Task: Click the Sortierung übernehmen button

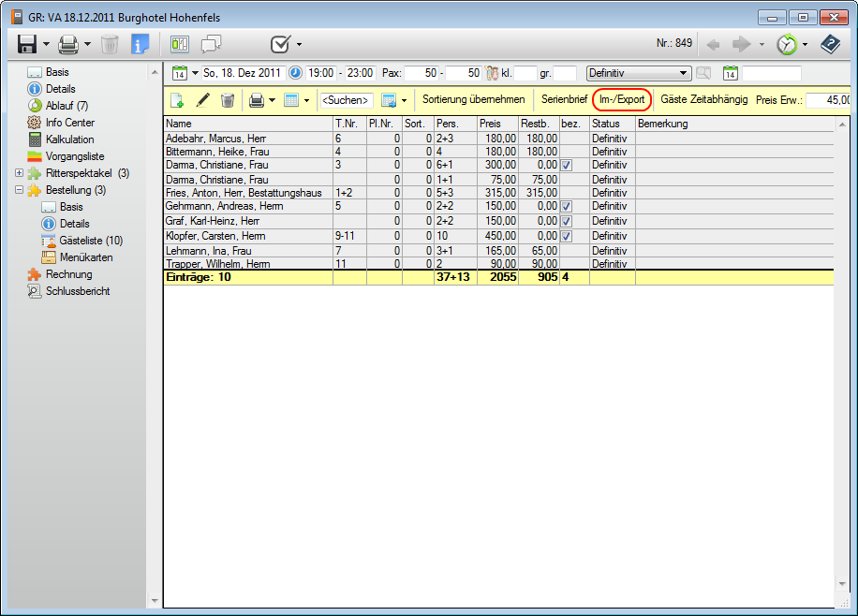Action: coord(473,99)
